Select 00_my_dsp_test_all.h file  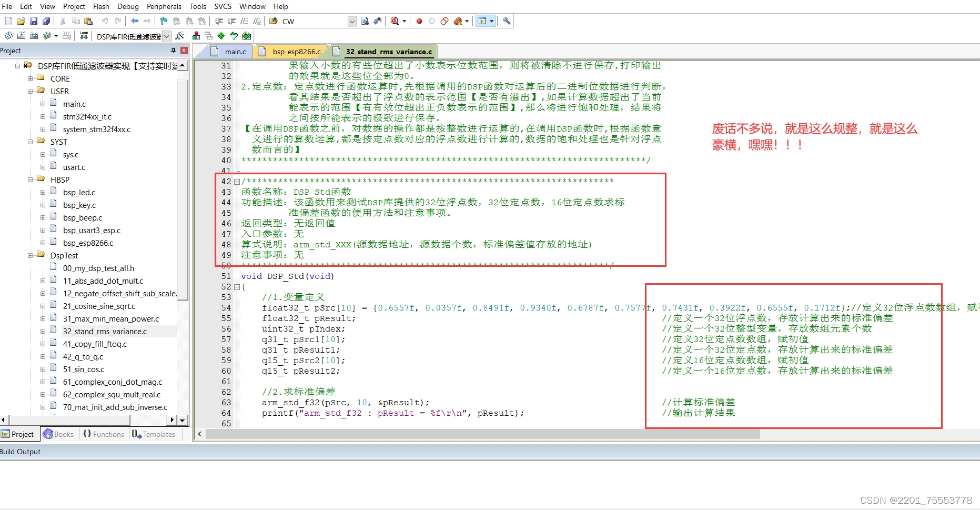98,268
